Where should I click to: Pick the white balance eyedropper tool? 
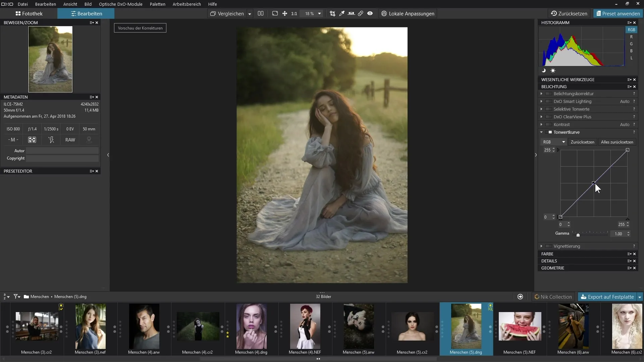point(342,13)
